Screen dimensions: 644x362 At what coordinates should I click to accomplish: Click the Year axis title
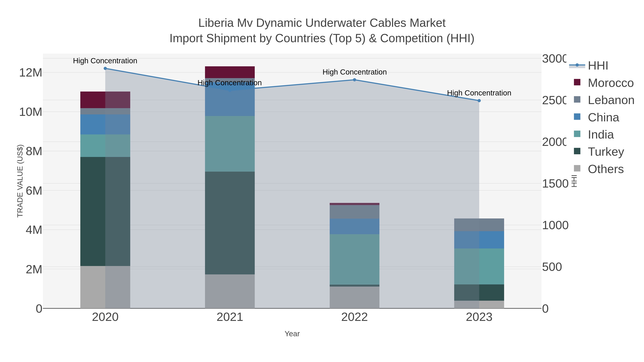pos(292,334)
